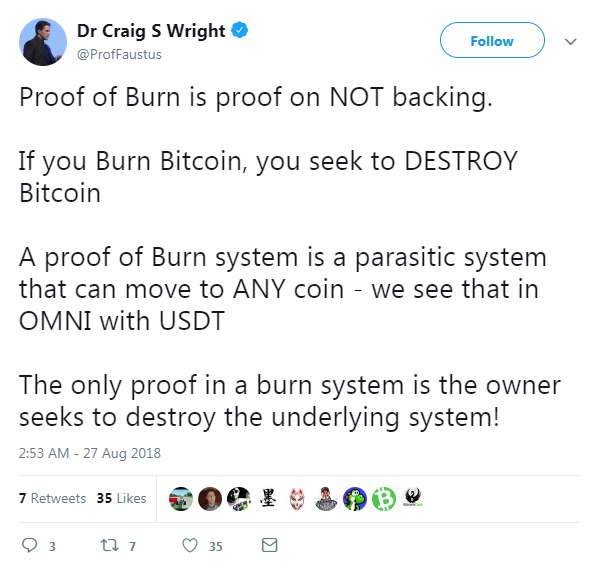Like the tweet with heart icon
This screenshot has width=599, height=574.
189,545
